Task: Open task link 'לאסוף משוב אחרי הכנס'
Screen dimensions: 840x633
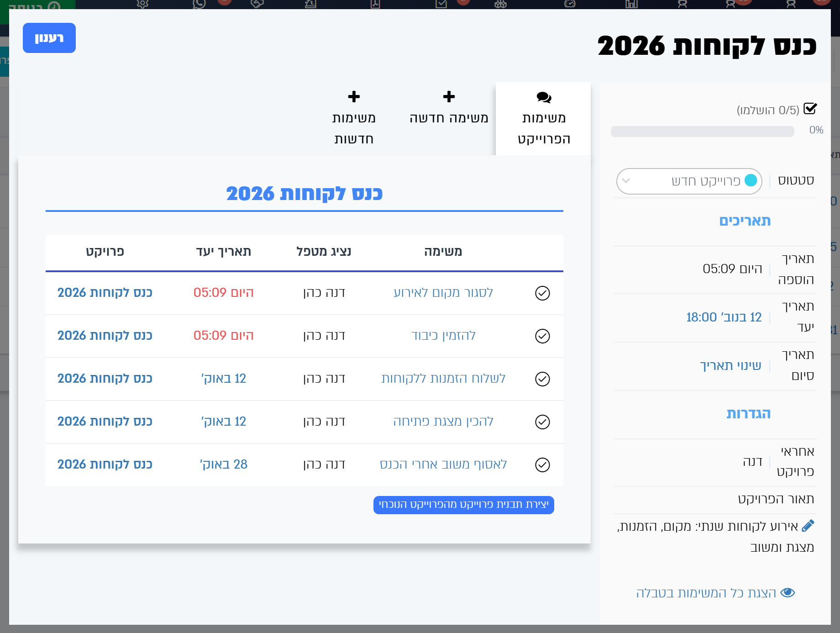Action: point(443,464)
